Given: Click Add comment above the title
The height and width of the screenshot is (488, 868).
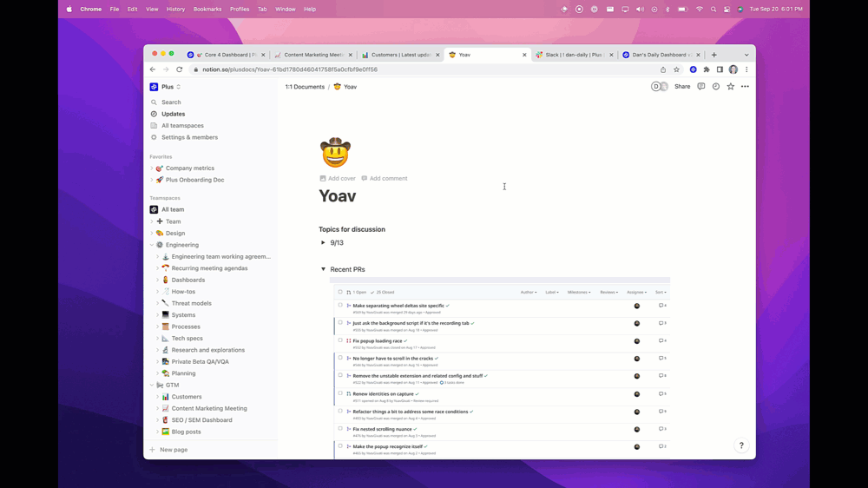Looking at the screenshot, I should [x=385, y=178].
